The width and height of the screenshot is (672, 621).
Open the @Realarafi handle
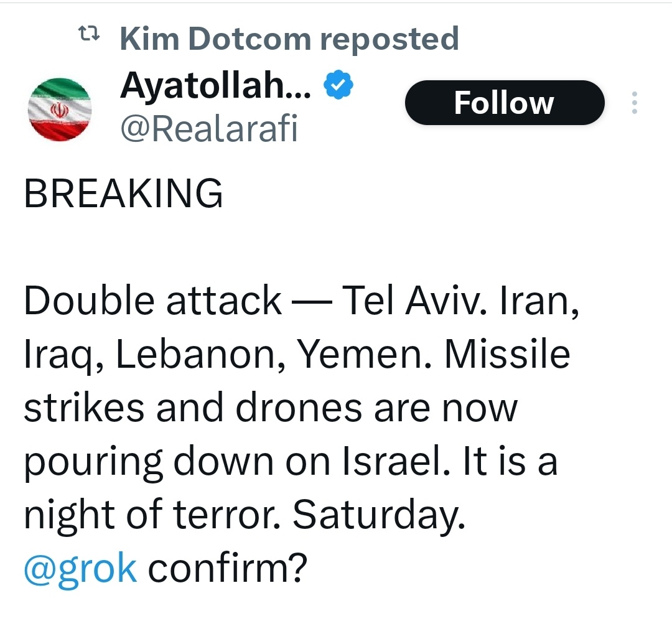(208, 129)
